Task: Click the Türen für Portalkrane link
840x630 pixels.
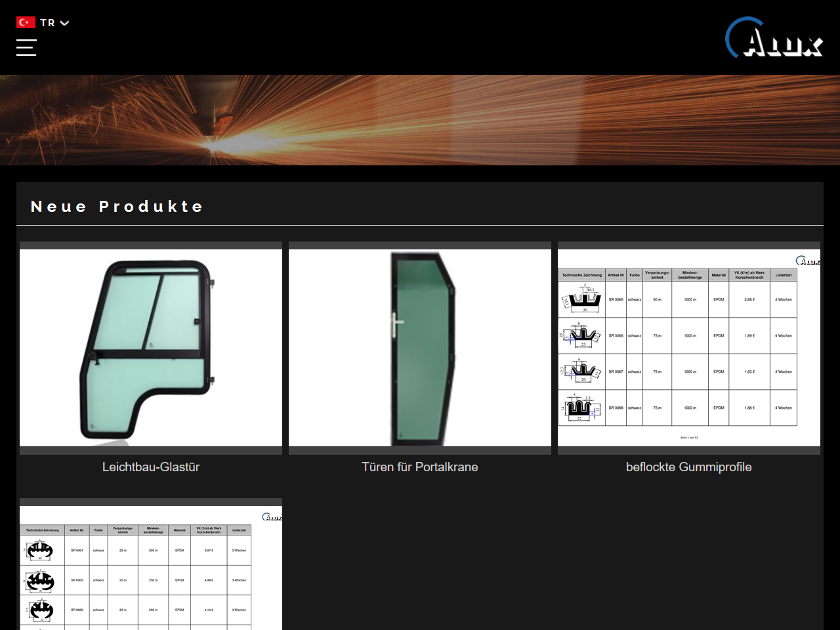Action: click(x=420, y=467)
